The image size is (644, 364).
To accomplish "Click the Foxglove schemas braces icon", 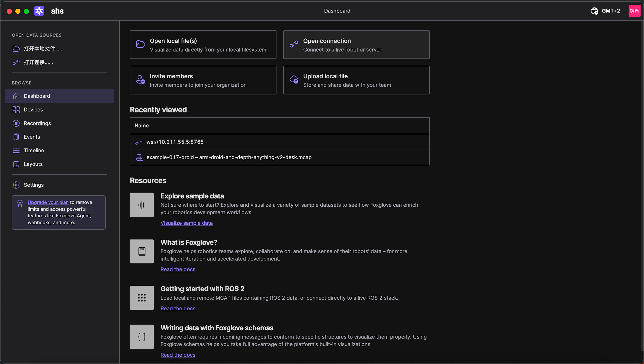I will coord(142,337).
